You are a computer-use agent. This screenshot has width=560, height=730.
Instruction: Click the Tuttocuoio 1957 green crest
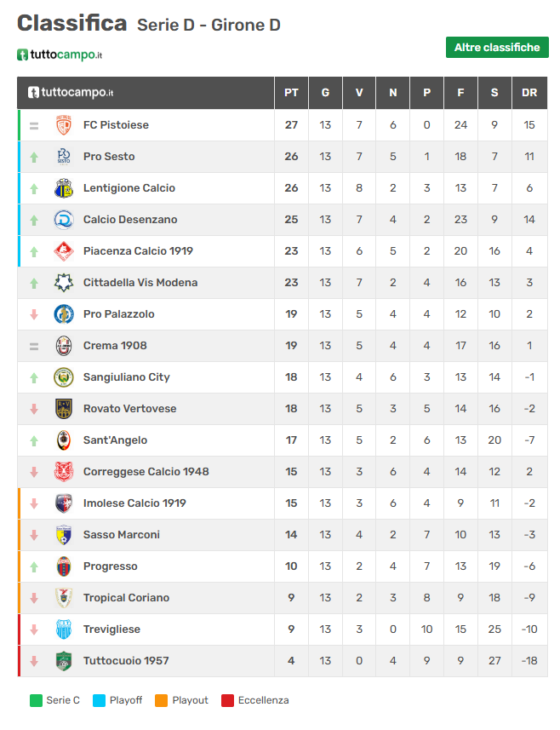[x=64, y=661]
